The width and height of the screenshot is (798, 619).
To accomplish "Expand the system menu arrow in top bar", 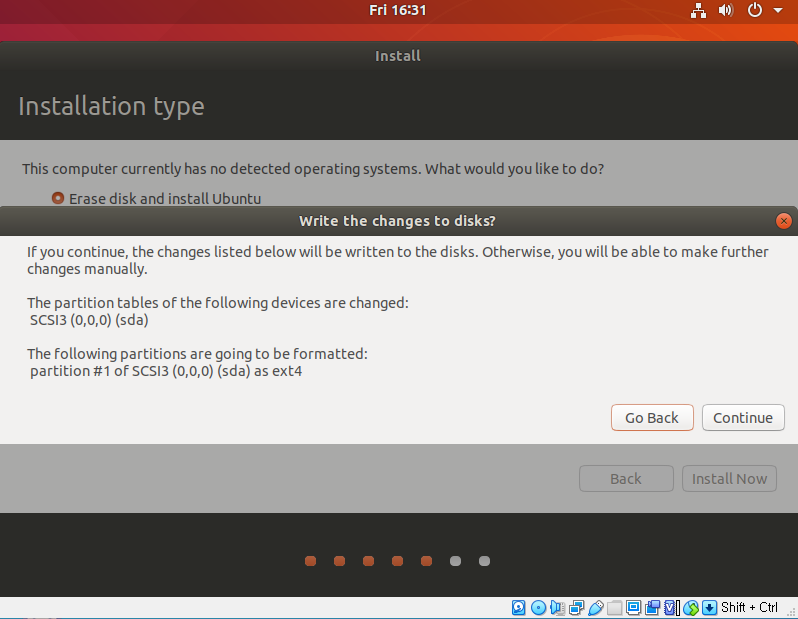I will point(778,10).
